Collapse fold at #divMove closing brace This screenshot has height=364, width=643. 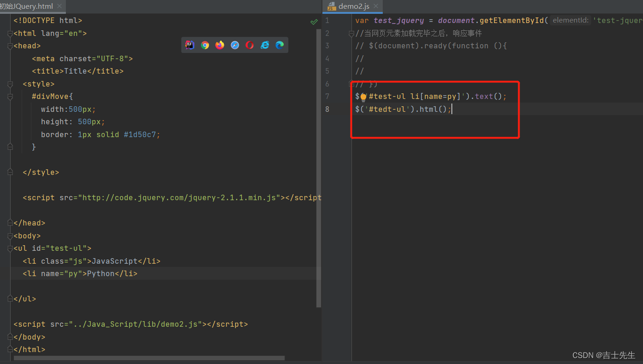(10, 147)
